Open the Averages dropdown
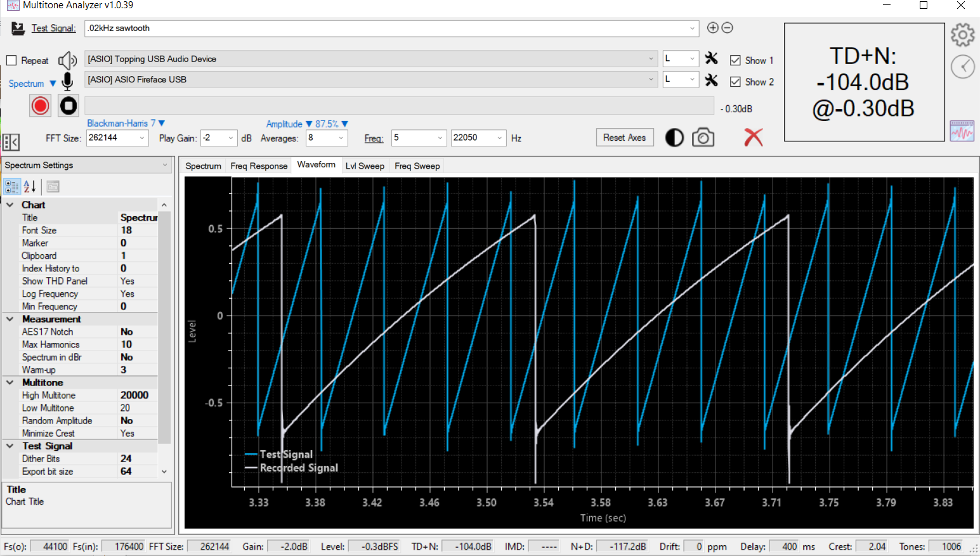 [x=341, y=138]
